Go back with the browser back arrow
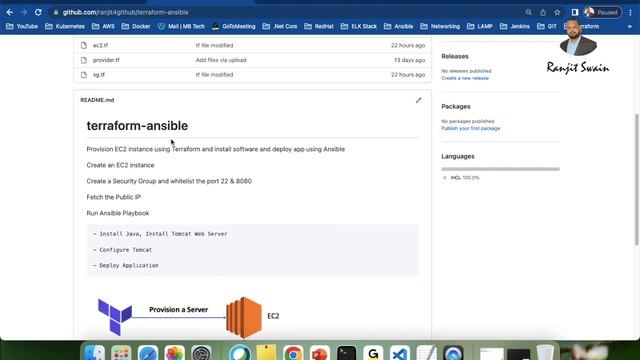Image resolution: width=640 pixels, height=360 pixels. click(10, 12)
